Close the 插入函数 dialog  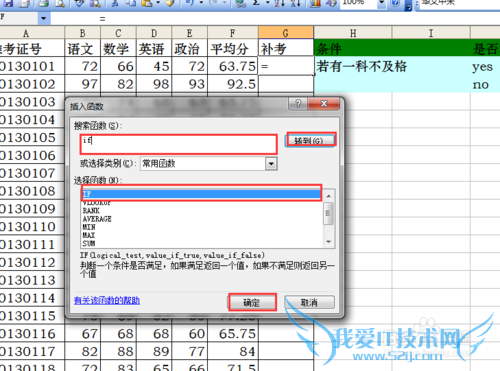click(324, 104)
